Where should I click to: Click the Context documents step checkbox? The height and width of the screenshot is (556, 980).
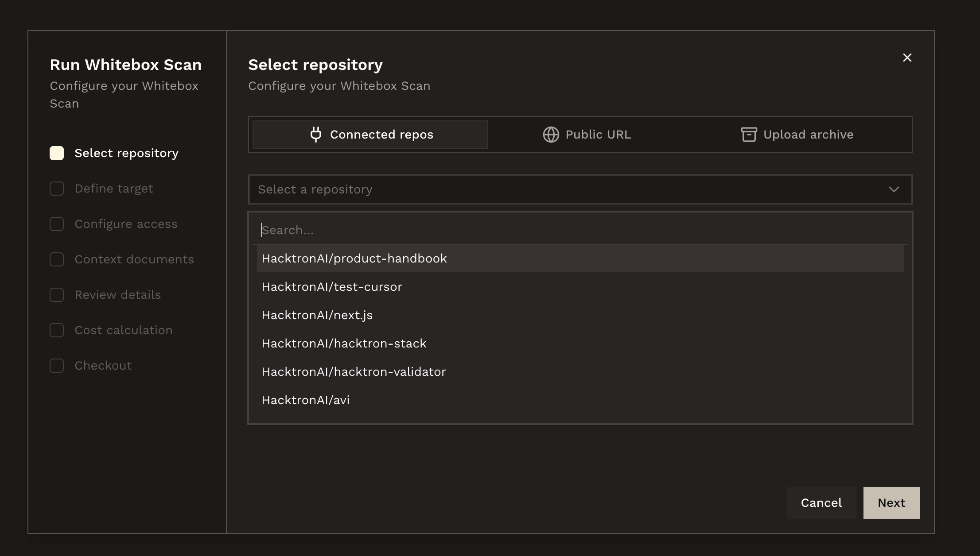coord(57,259)
